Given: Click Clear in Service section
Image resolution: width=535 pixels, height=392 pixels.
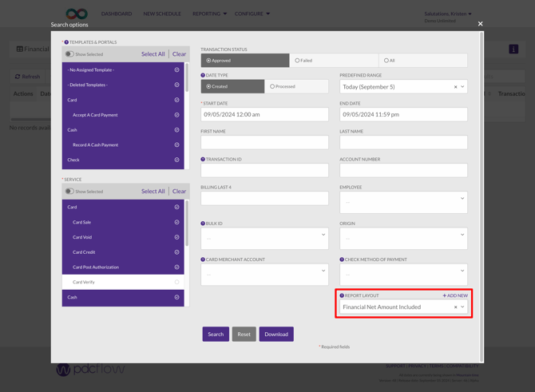Looking at the screenshot, I should 179,191.
